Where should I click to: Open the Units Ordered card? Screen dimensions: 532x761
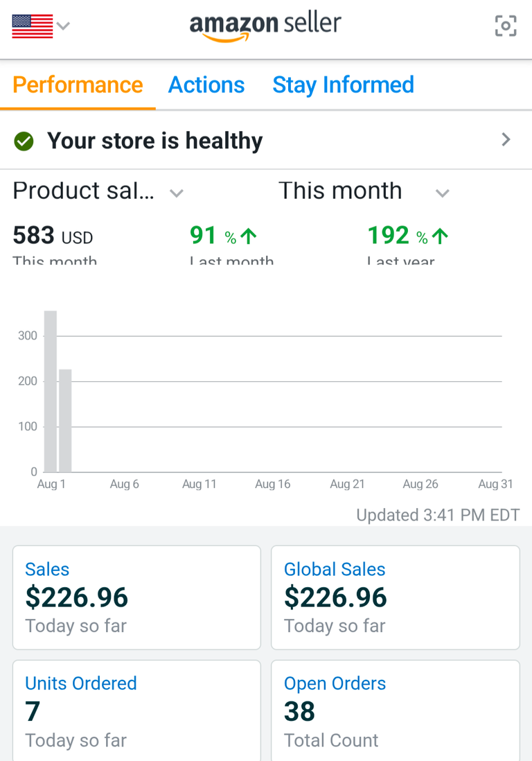coord(136,710)
